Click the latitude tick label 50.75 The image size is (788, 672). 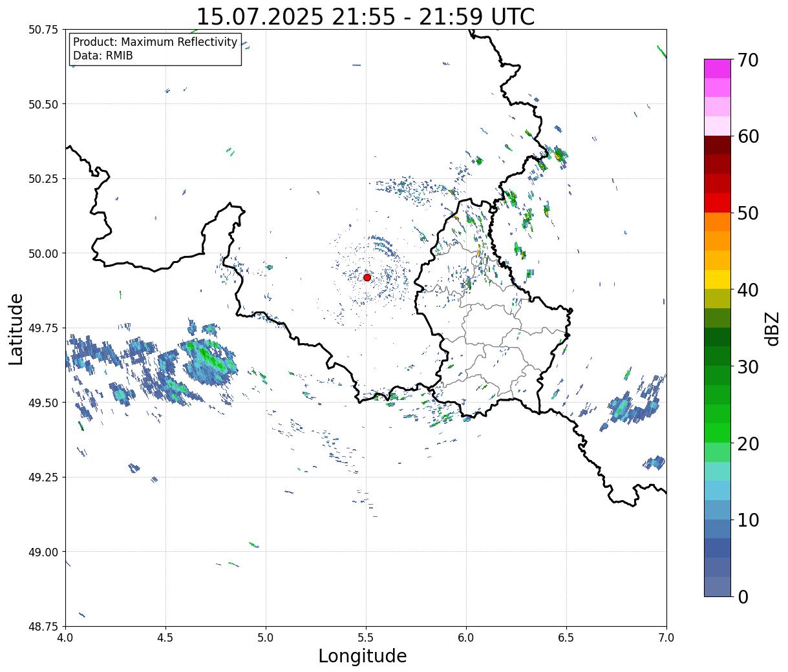point(43,30)
